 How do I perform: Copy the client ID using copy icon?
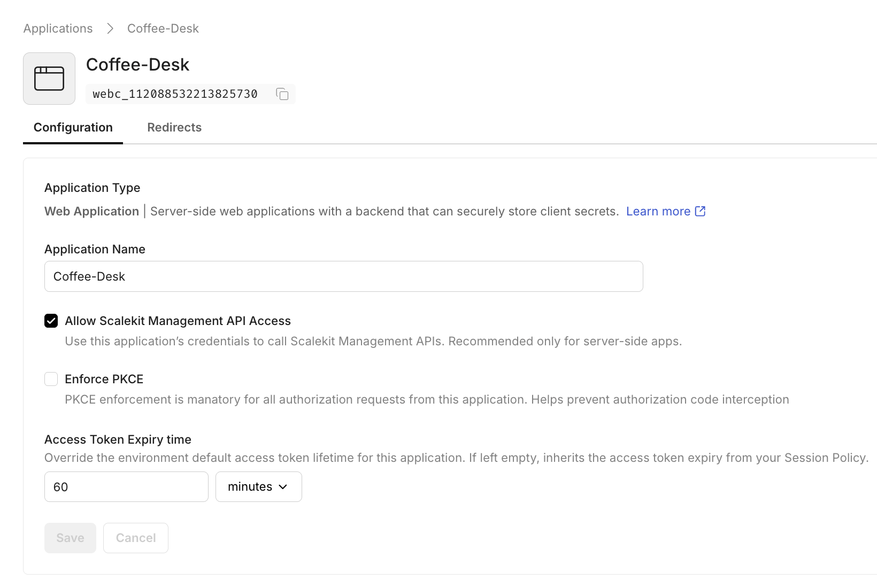tap(282, 94)
